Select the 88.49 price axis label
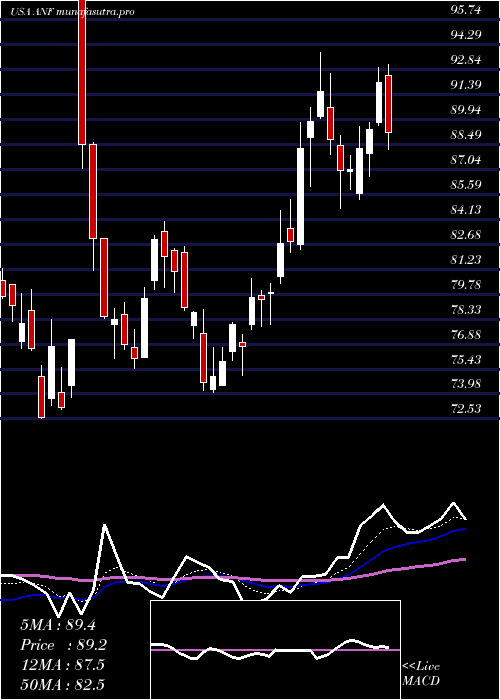Image resolution: width=500 pixels, height=700 pixels. click(466, 135)
